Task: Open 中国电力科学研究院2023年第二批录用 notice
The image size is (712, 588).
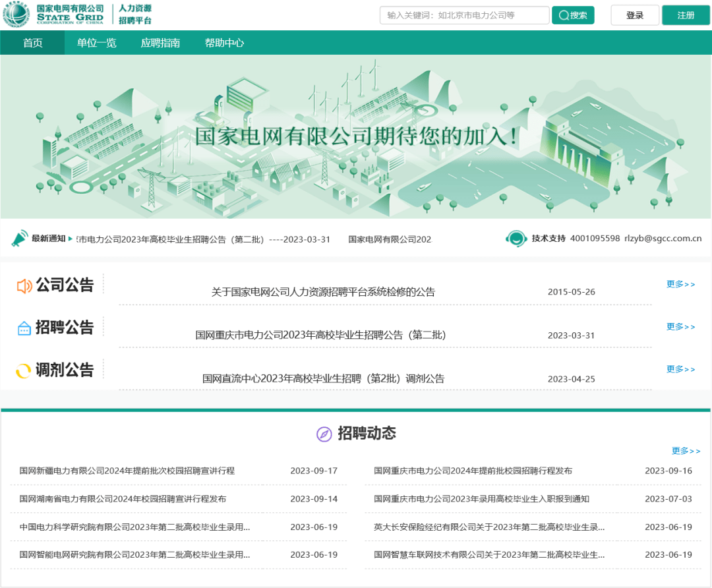Action: [x=134, y=527]
